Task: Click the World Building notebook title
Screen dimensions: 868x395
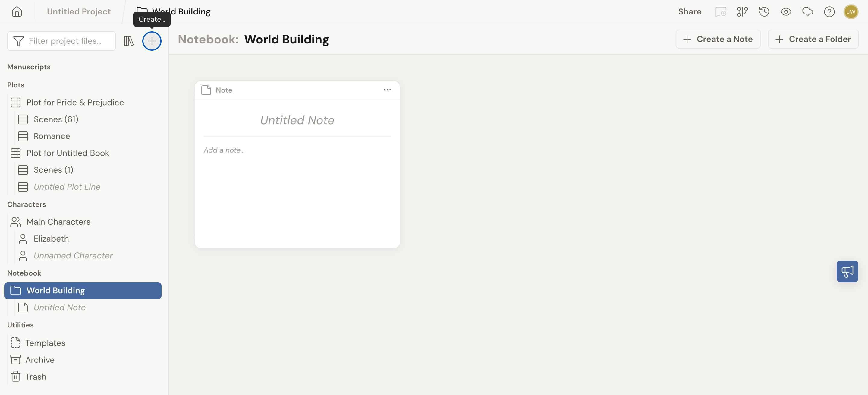Action: click(286, 39)
